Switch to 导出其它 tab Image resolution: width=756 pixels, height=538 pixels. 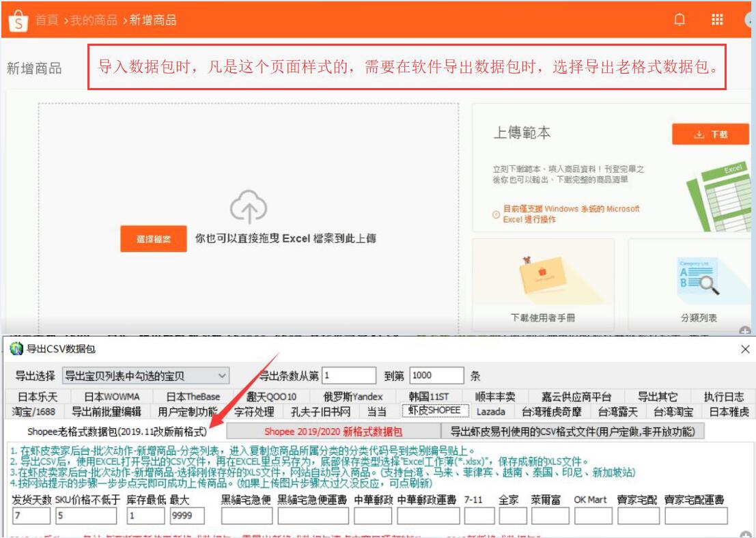657,397
